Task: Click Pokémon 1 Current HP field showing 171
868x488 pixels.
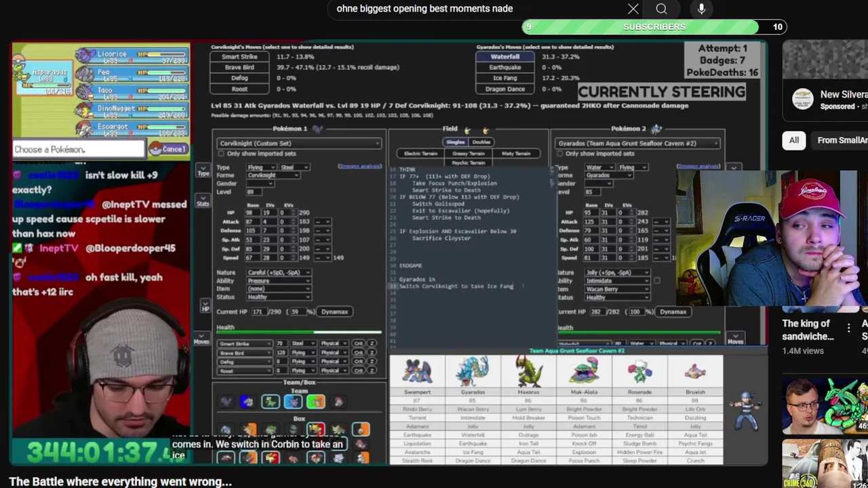Action: pyautogui.click(x=258, y=312)
